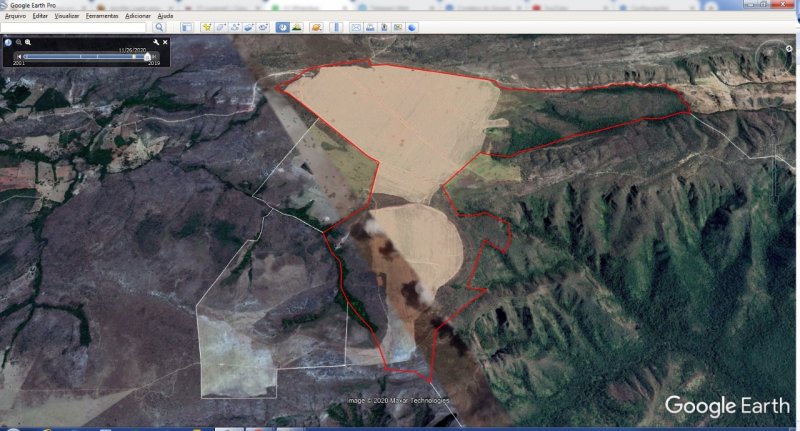Click the Add Image Overlay icon
Screen dimensions: 800x431
pyautogui.click(x=248, y=27)
